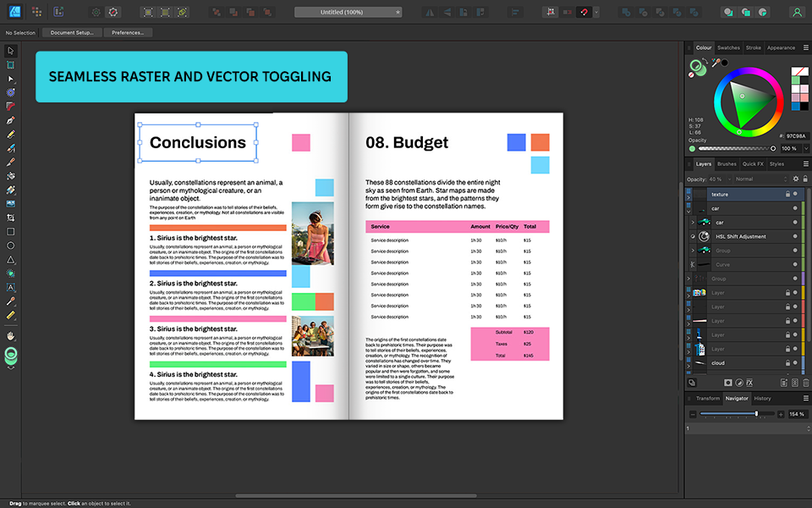Image resolution: width=812 pixels, height=508 pixels.
Task: Click the red snapping magnet icon
Action: click(x=584, y=12)
